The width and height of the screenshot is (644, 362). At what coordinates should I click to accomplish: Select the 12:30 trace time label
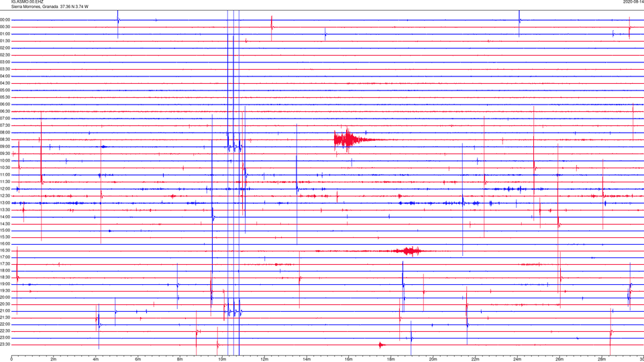[5, 196]
